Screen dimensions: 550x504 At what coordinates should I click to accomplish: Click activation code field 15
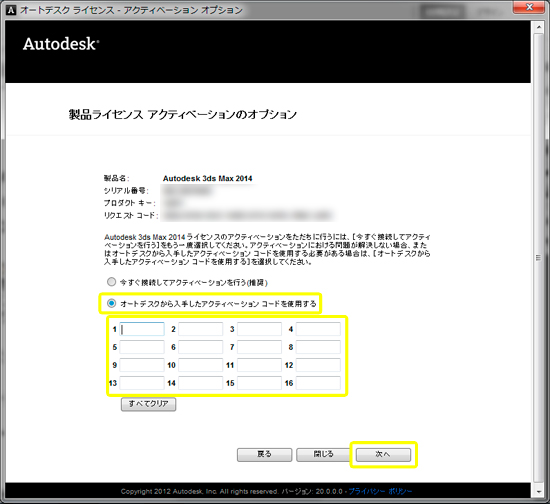pyautogui.click(x=260, y=383)
